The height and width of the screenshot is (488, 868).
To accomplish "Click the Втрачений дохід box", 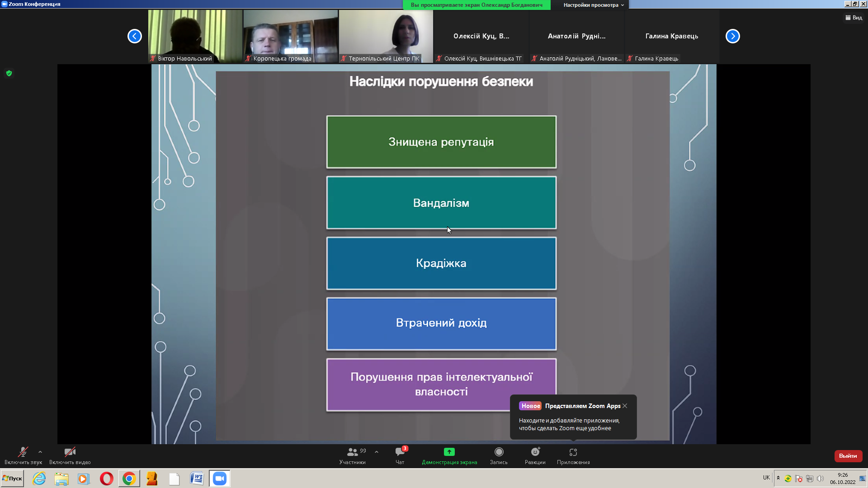I will coord(441,324).
